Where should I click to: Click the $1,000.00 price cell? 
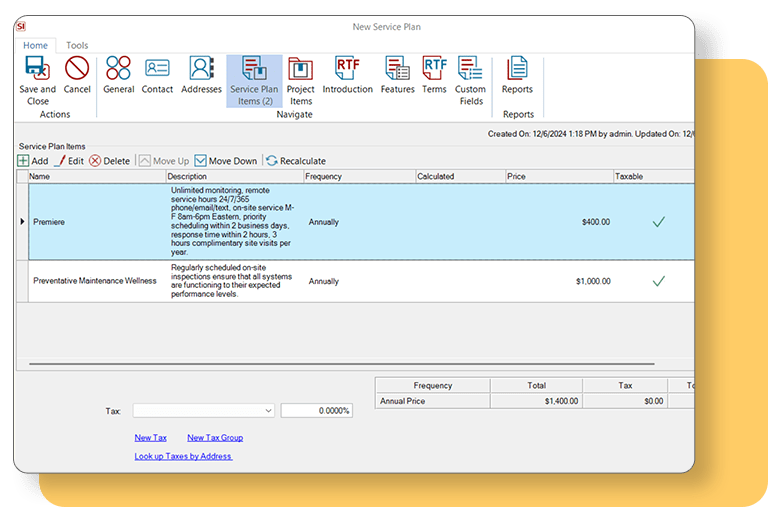593,281
